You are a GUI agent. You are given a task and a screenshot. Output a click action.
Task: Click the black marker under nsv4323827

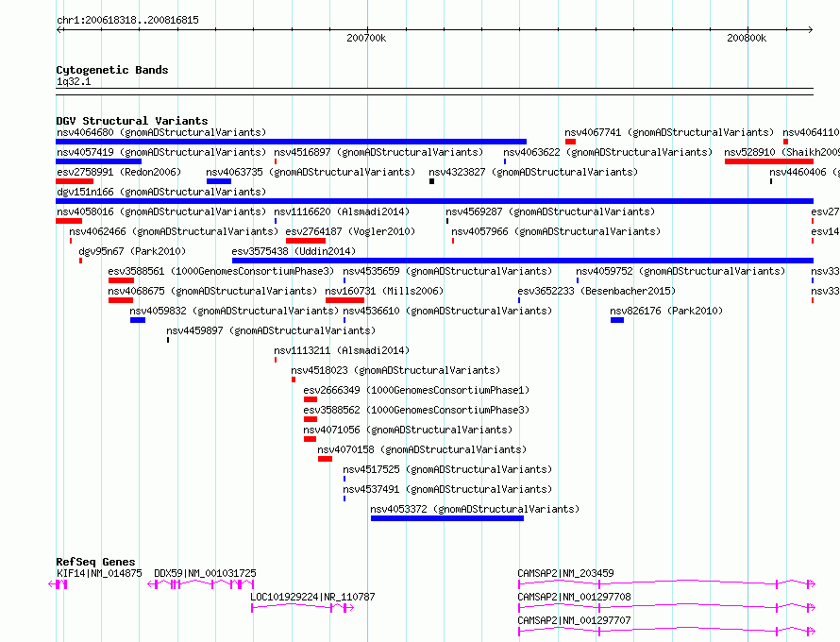click(x=431, y=181)
